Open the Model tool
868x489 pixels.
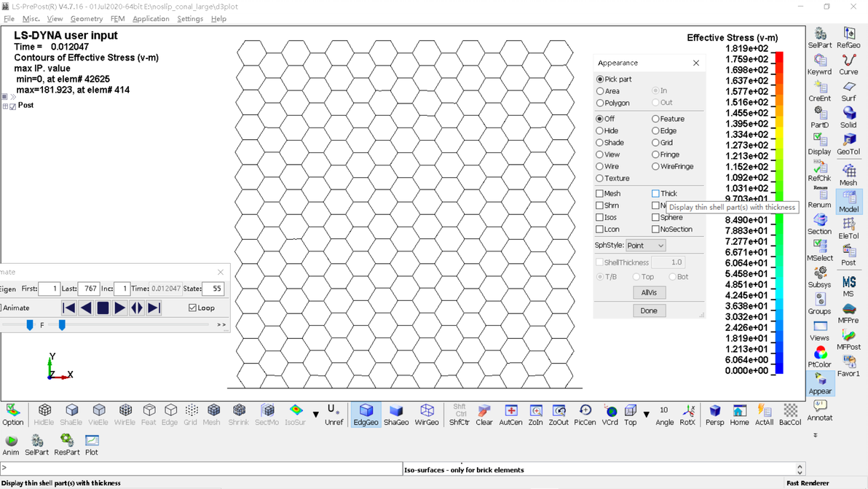click(x=848, y=202)
